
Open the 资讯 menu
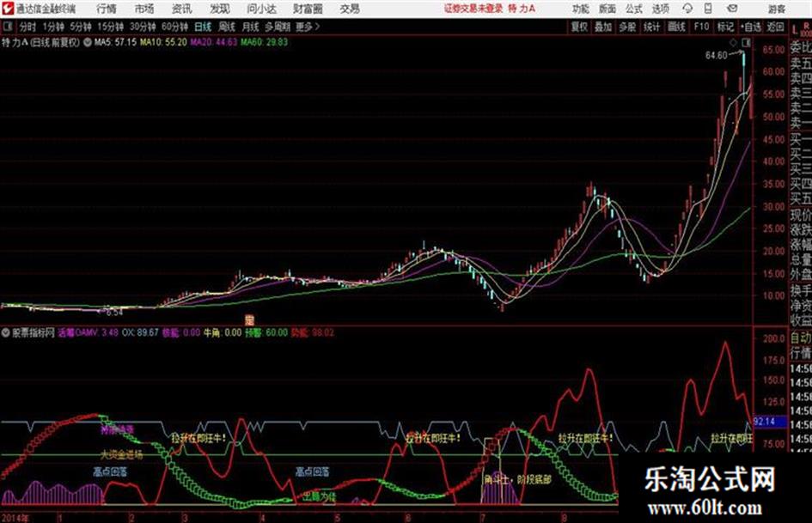tap(182, 9)
